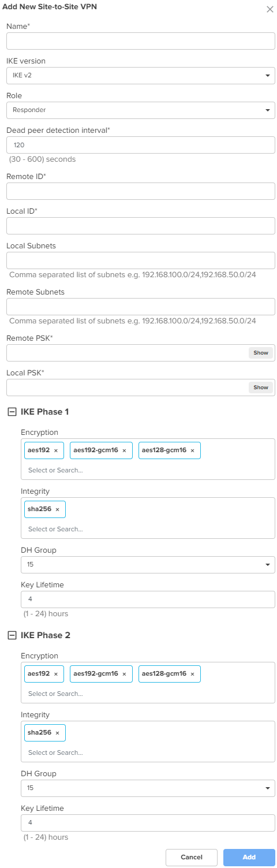Remove aes192-gcm16 tag from Phase 1 Encryption
This screenshot has height=868, width=277.
(124, 450)
